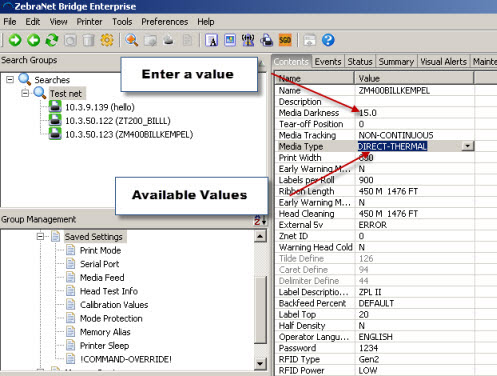497x376 pixels.
Task: Click the green refresh arrows icon
Action: 52,40
